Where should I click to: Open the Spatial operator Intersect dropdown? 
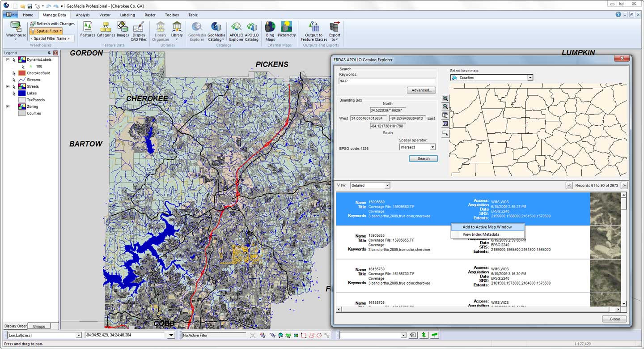(x=432, y=147)
